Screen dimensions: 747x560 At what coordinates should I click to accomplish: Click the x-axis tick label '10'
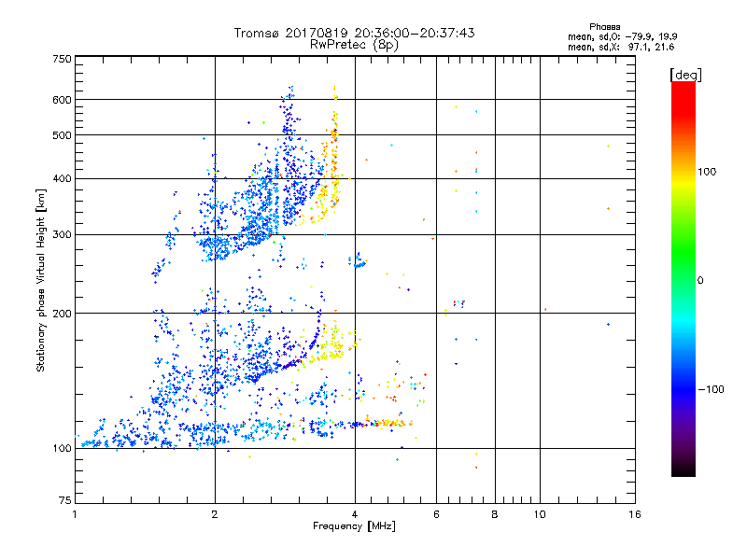click(540, 514)
